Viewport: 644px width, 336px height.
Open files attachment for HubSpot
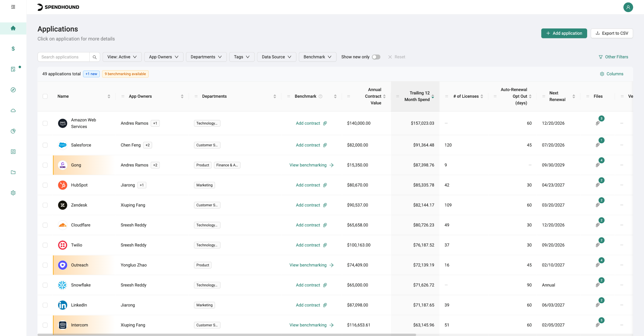[598, 185]
